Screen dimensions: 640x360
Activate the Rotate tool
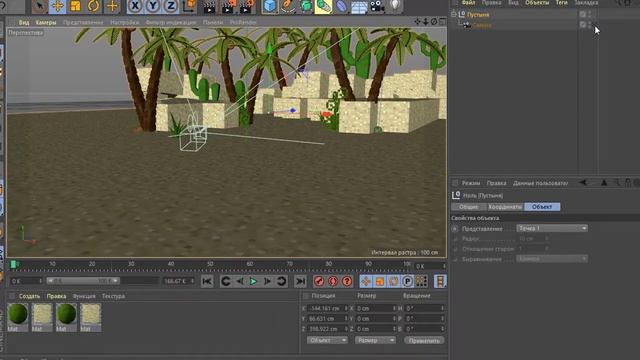93,6
